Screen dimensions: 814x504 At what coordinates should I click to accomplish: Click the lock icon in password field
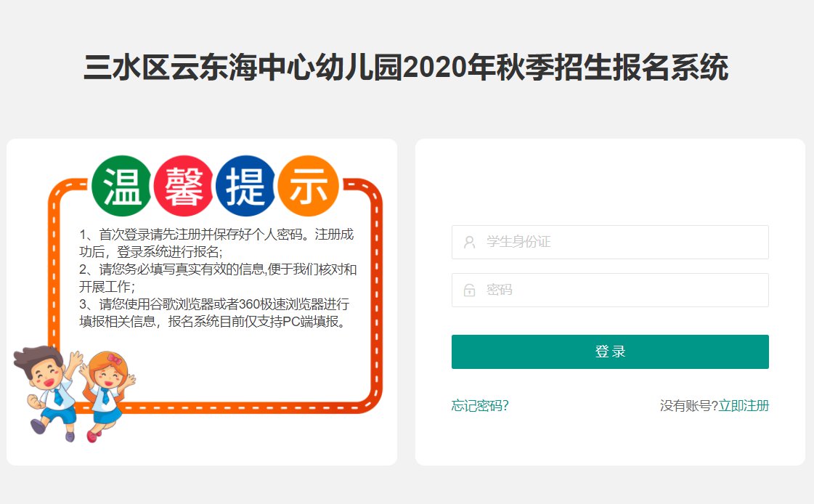pyautogui.click(x=470, y=290)
